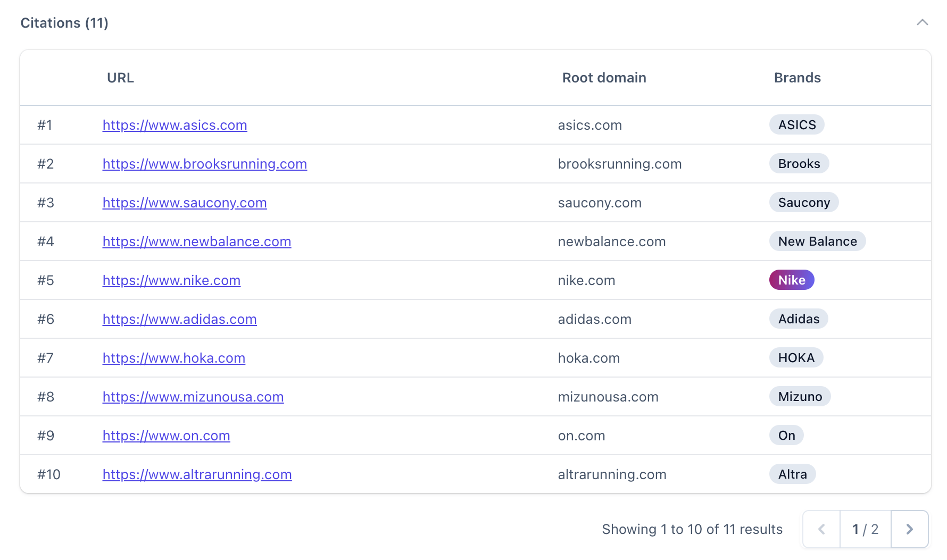
Task: Click the highlighted Nike brand tag
Action: coord(792,280)
